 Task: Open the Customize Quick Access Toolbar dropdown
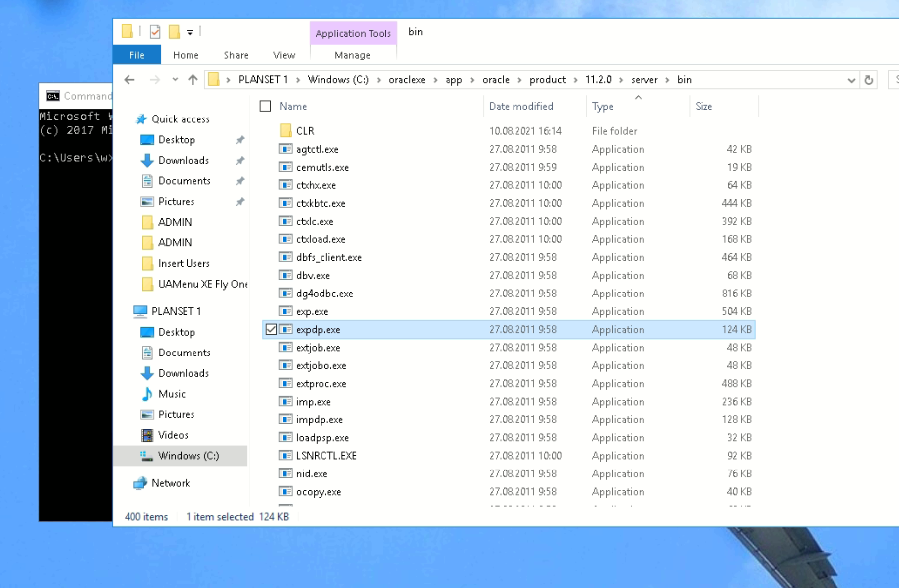pyautogui.click(x=190, y=33)
